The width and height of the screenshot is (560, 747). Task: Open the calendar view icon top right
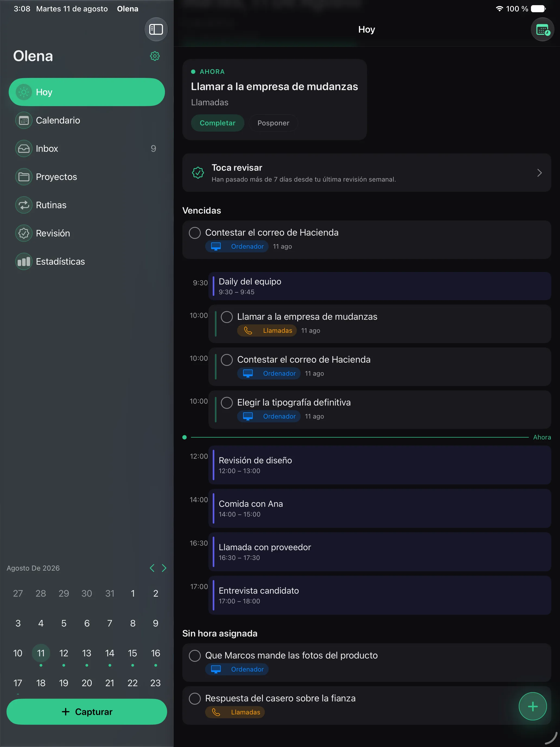[x=542, y=30]
